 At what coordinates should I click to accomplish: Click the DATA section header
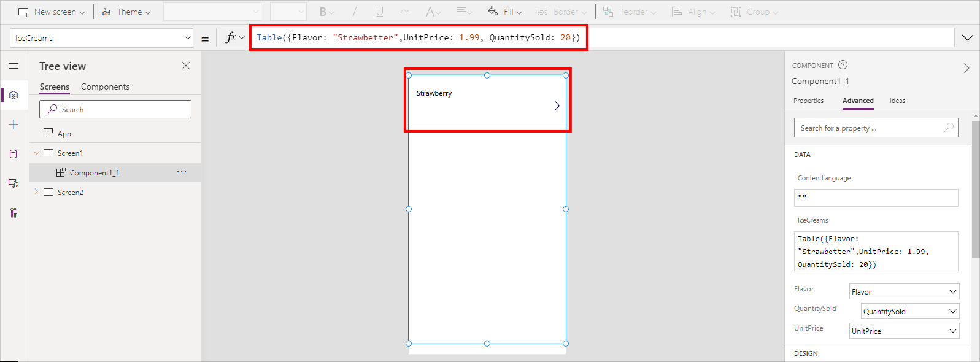(x=802, y=155)
